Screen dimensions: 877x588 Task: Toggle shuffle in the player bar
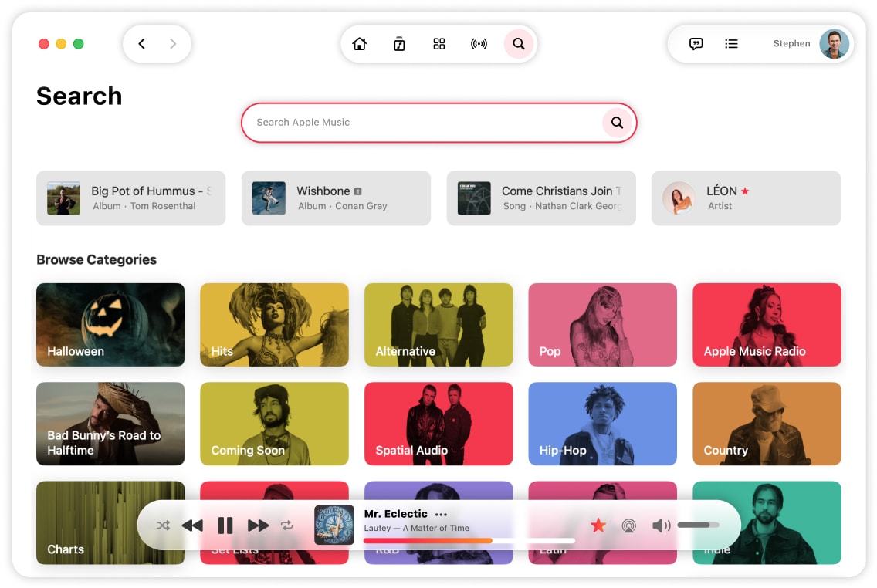click(163, 525)
